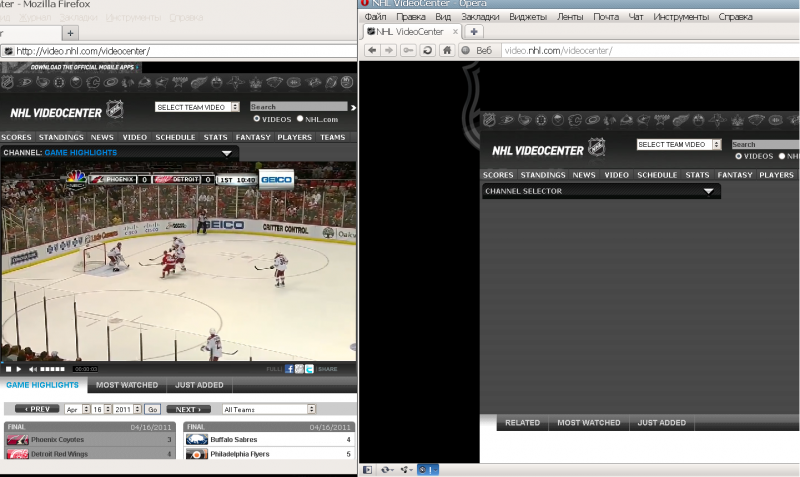The height and width of the screenshot is (477, 800).
Task: Open SELECT TEAM VIDEO dropdown in Firefox
Action: 197,107
